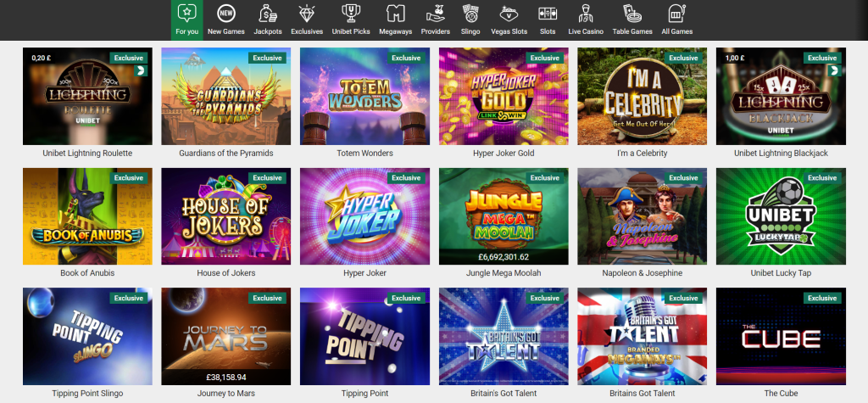Open the Jackpots money bag icon
Viewport: 868px width, 403px height.
pyautogui.click(x=267, y=13)
